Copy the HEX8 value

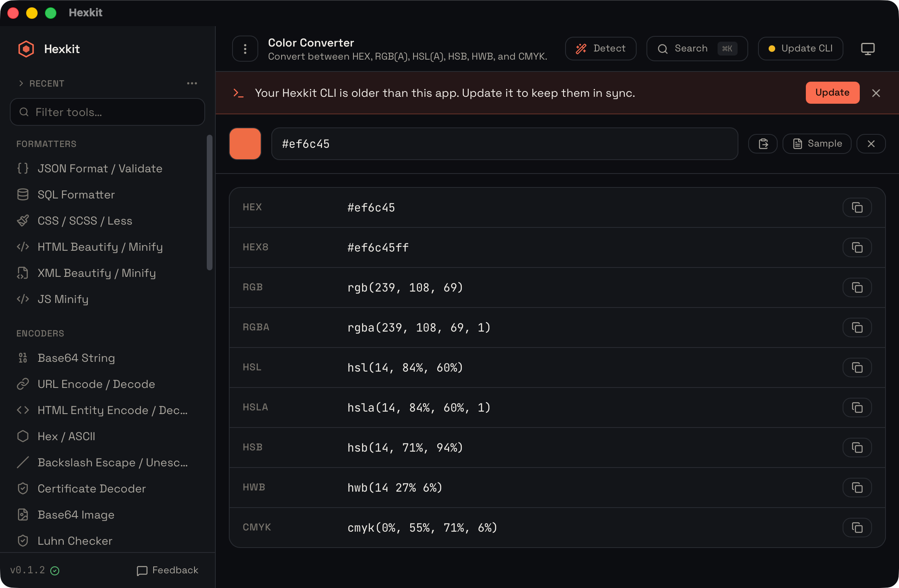(857, 247)
